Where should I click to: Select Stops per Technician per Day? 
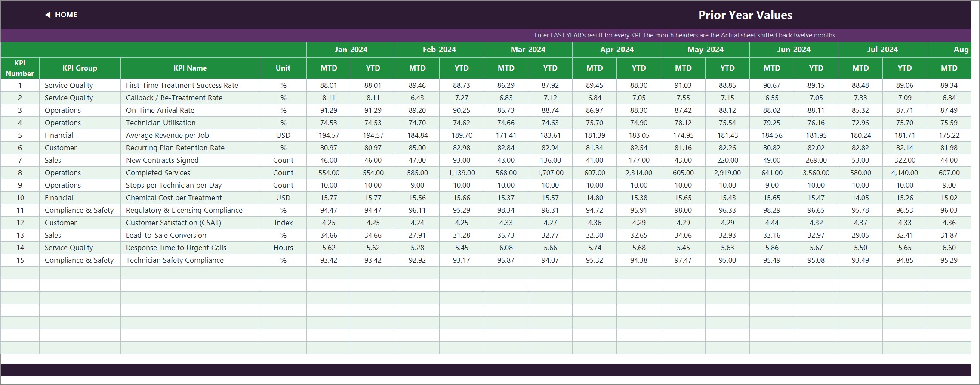(190, 185)
